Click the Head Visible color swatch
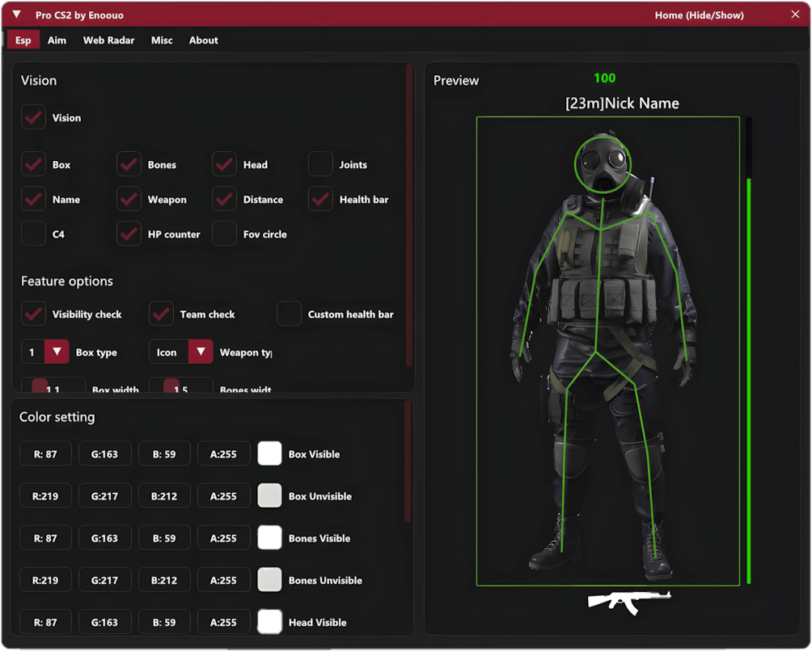The width and height of the screenshot is (812, 651). click(270, 621)
